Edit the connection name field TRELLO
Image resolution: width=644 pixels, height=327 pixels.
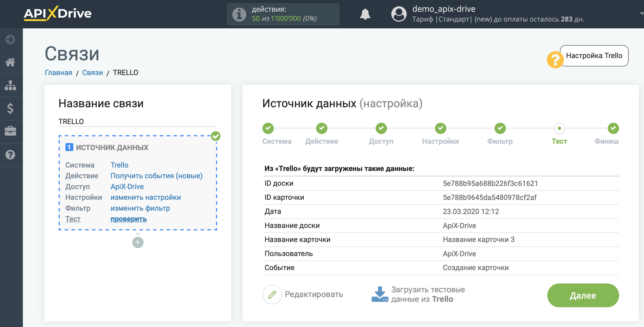(138, 122)
